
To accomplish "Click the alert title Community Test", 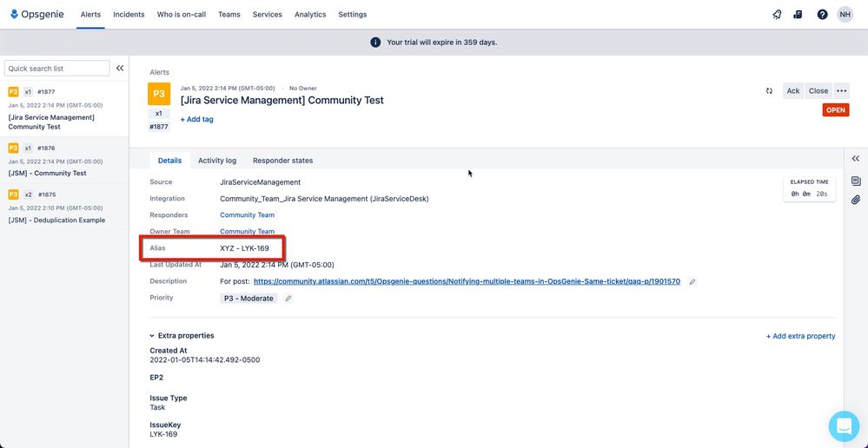I will (x=282, y=100).
